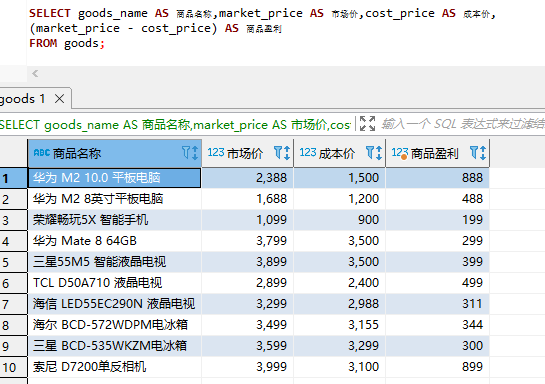Click the 123 type icon in 市场价 header
This screenshot has width=545, height=384.
click(x=216, y=153)
